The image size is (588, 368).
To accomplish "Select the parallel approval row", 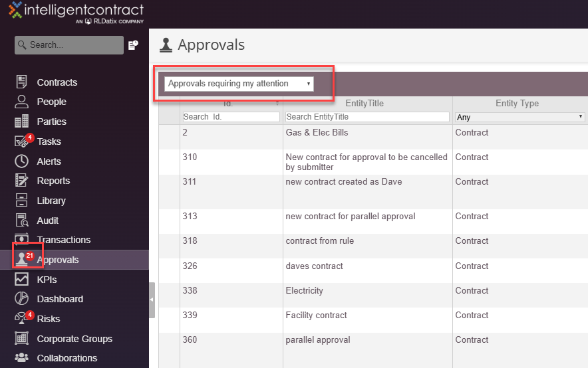I will point(373,350).
